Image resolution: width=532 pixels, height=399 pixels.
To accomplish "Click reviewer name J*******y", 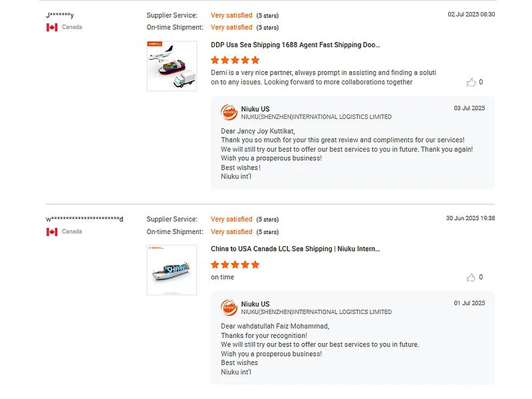I will coord(60,15).
